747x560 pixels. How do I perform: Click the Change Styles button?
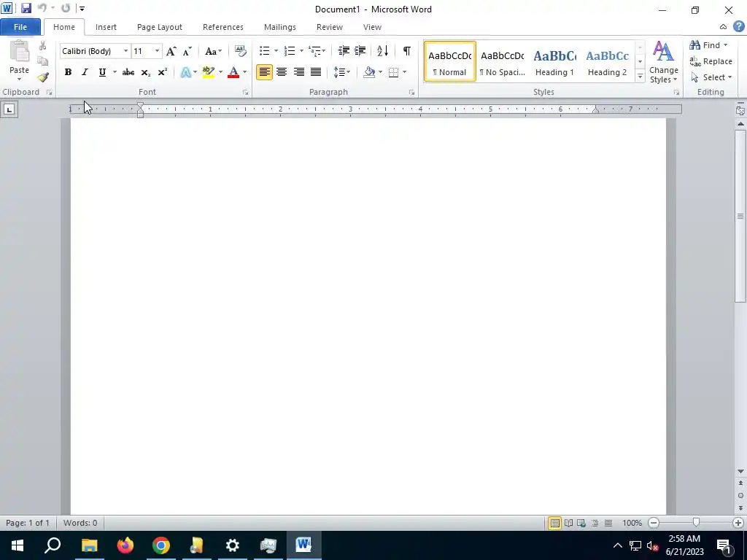(664, 62)
